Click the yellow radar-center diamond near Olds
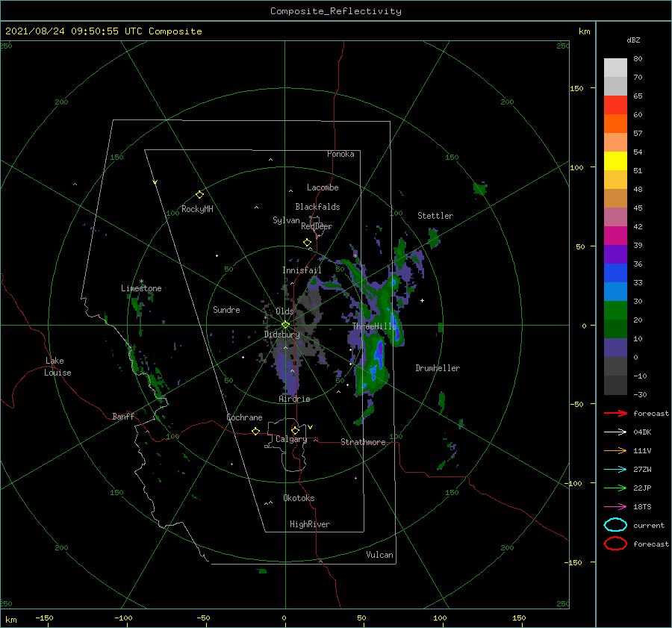Image resolution: width=672 pixels, height=628 pixels. (x=285, y=325)
